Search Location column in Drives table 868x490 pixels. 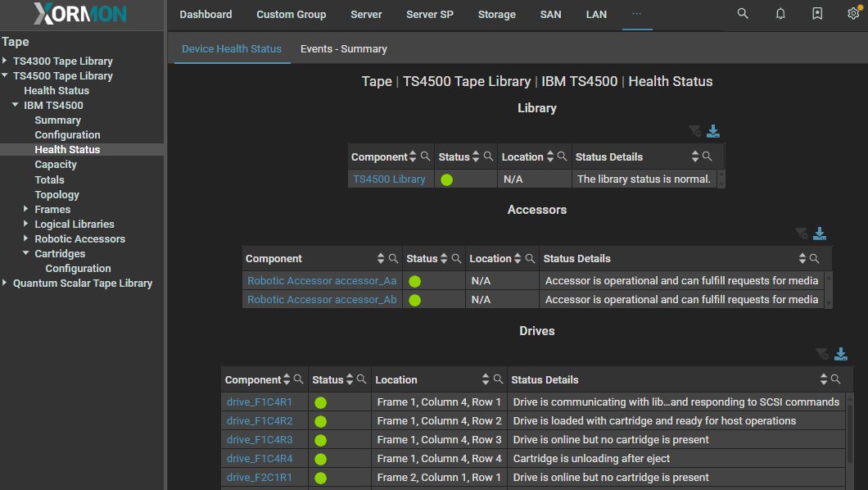coord(498,379)
